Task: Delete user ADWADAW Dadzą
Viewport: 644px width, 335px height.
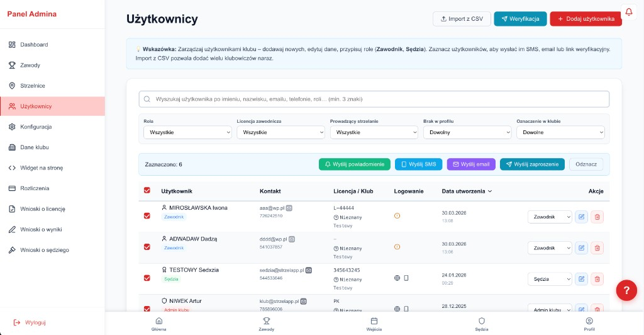Action: [x=597, y=248]
